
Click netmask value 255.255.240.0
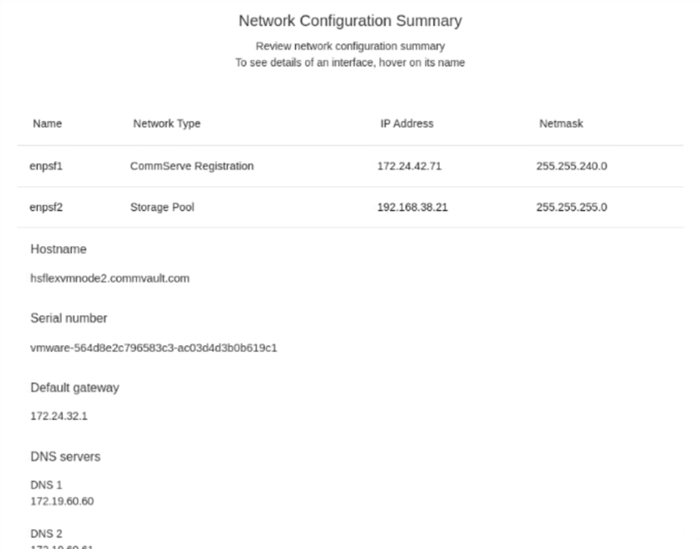(x=571, y=166)
